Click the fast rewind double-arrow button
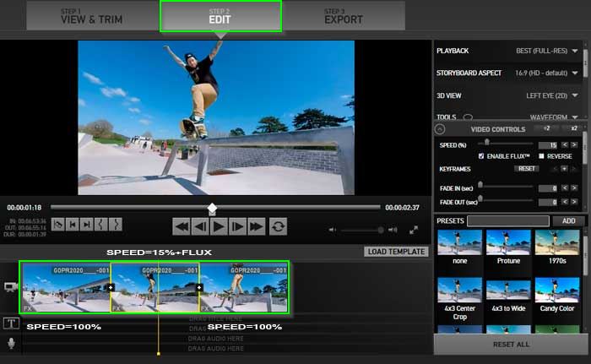The height and width of the screenshot is (364, 591). pyautogui.click(x=181, y=226)
